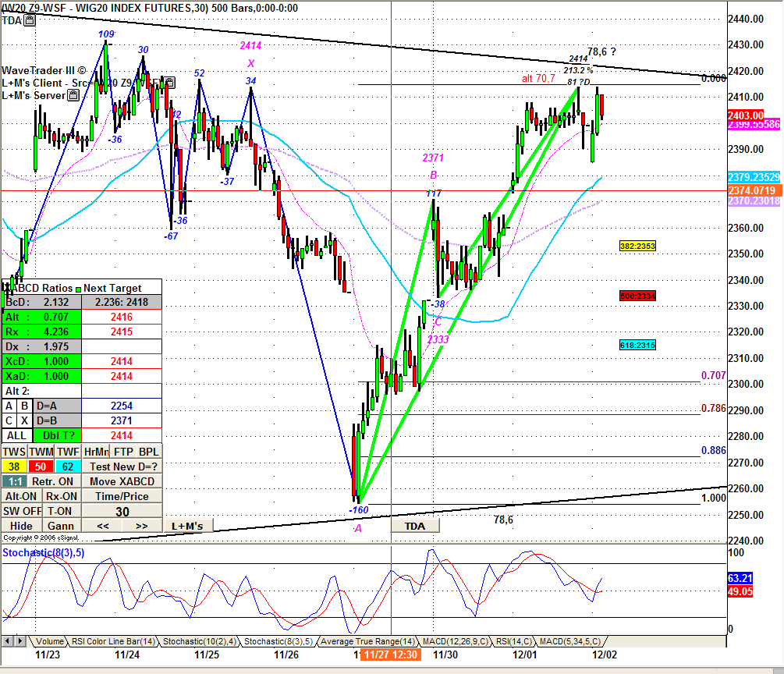Click the lock icon next to TDA
784x674 pixels.
pyautogui.click(x=29, y=21)
